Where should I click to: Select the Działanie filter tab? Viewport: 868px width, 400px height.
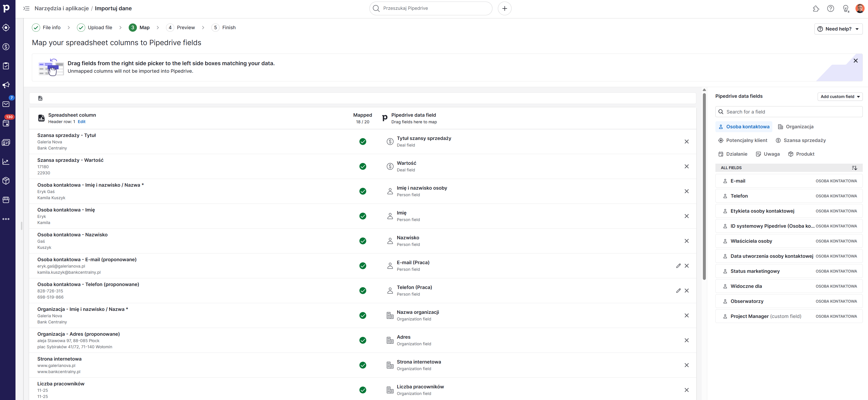pos(732,154)
